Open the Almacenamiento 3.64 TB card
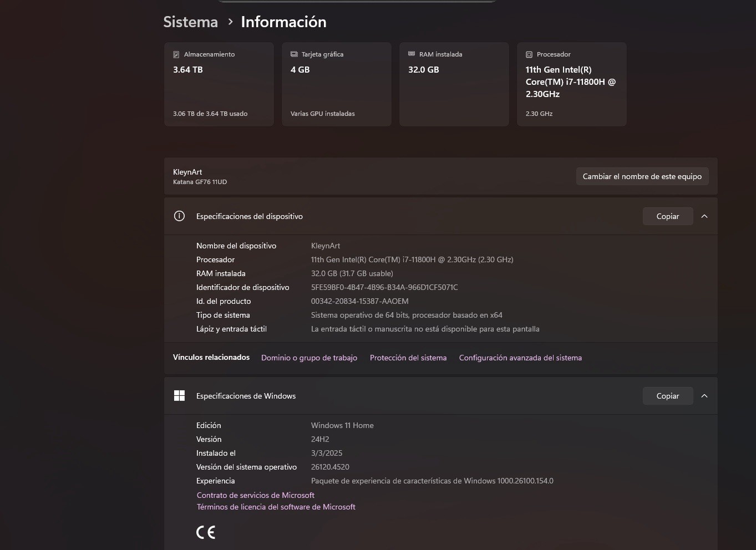 pyautogui.click(x=219, y=84)
